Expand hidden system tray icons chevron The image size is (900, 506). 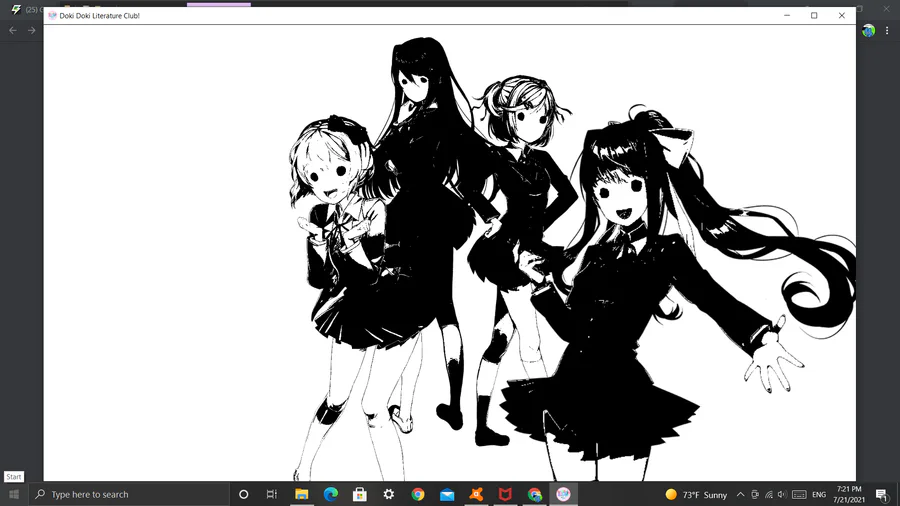[740, 494]
